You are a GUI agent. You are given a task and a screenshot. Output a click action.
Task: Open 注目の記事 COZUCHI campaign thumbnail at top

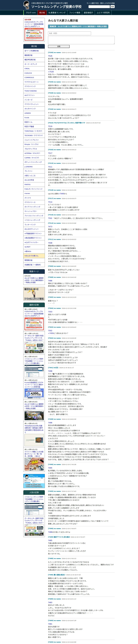pos(34,34)
